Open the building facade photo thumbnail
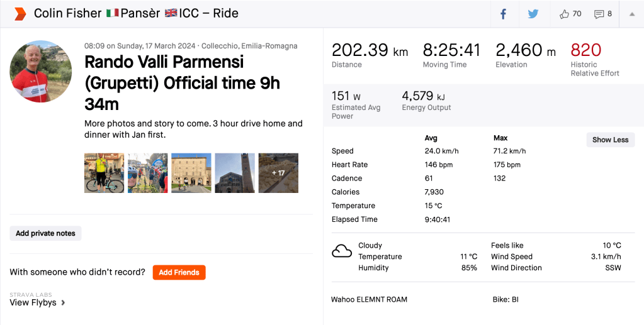 [x=191, y=173]
